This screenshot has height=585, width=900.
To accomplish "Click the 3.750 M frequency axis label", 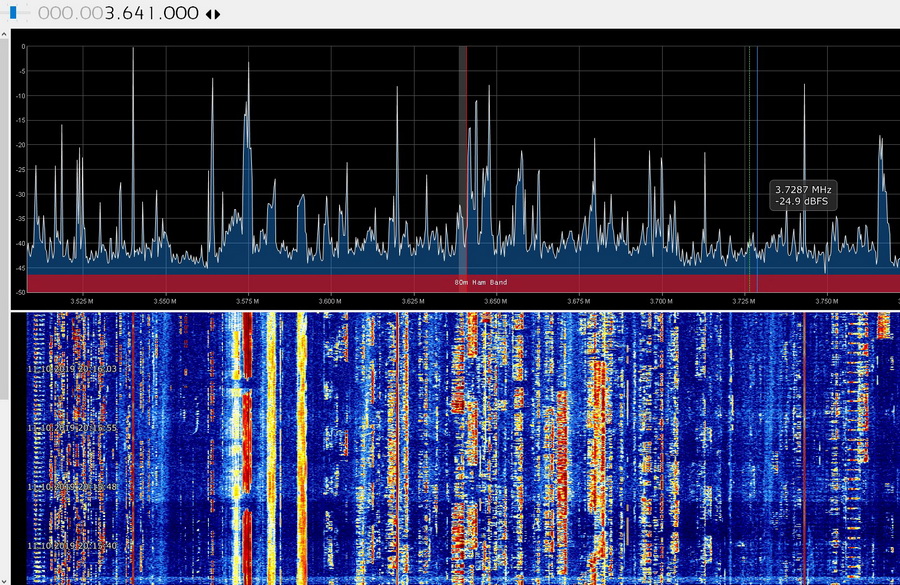I will coord(825,300).
